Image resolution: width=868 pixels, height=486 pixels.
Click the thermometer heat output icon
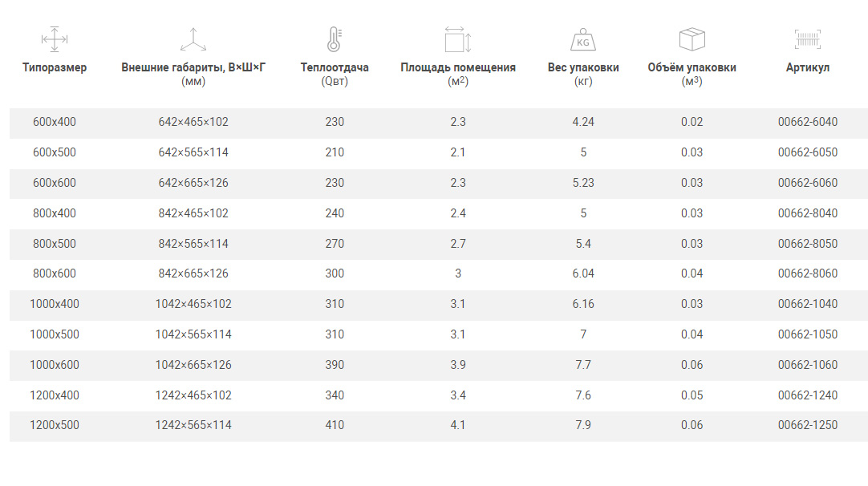pos(335,39)
